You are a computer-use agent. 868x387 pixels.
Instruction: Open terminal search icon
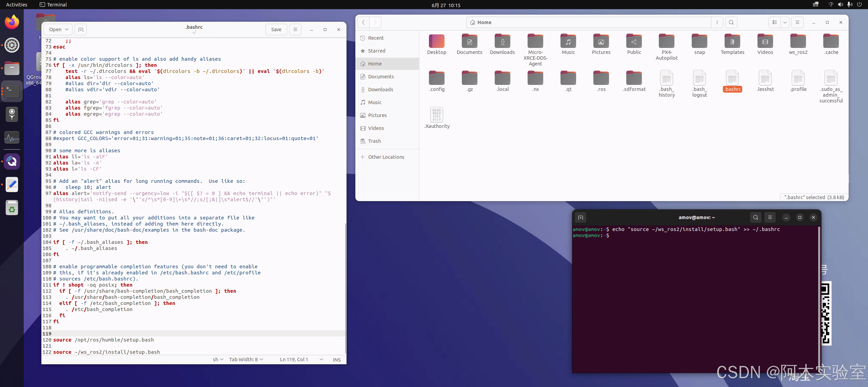pyautogui.click(x=755, y=217)
